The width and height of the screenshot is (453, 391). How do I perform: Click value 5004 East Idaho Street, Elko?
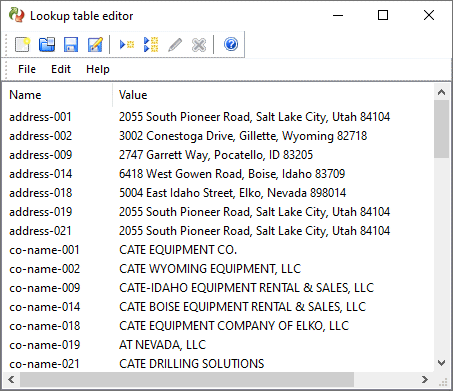coord(232,193)
